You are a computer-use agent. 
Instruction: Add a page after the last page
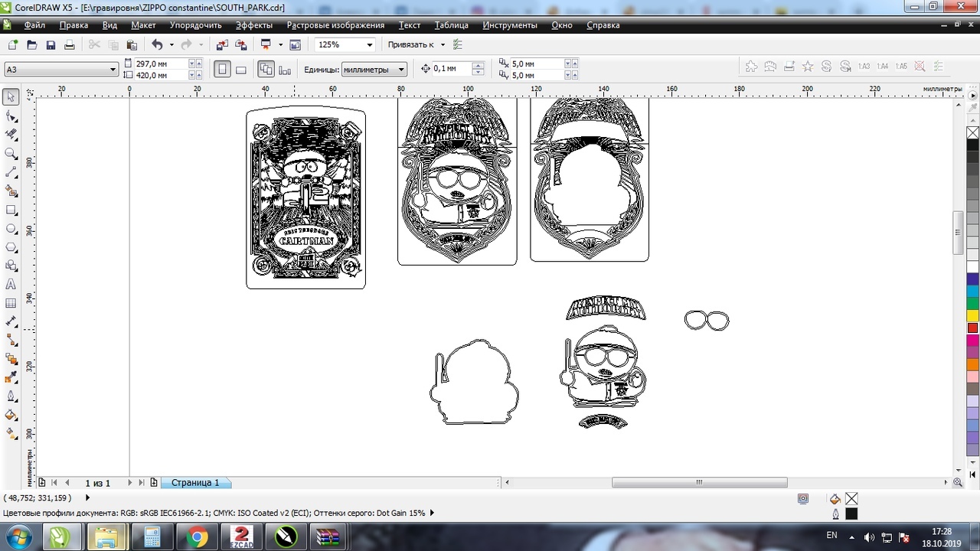[x=154, y=483]
